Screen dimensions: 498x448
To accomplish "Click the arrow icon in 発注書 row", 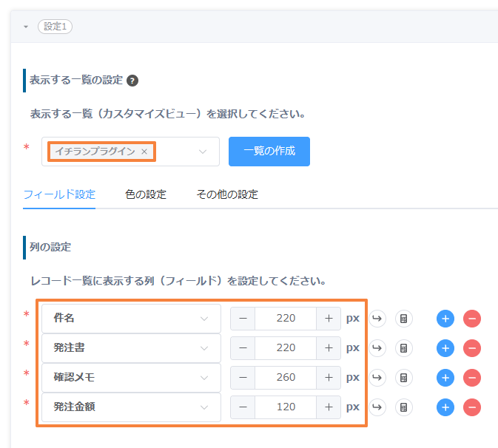I will [377, 348].
